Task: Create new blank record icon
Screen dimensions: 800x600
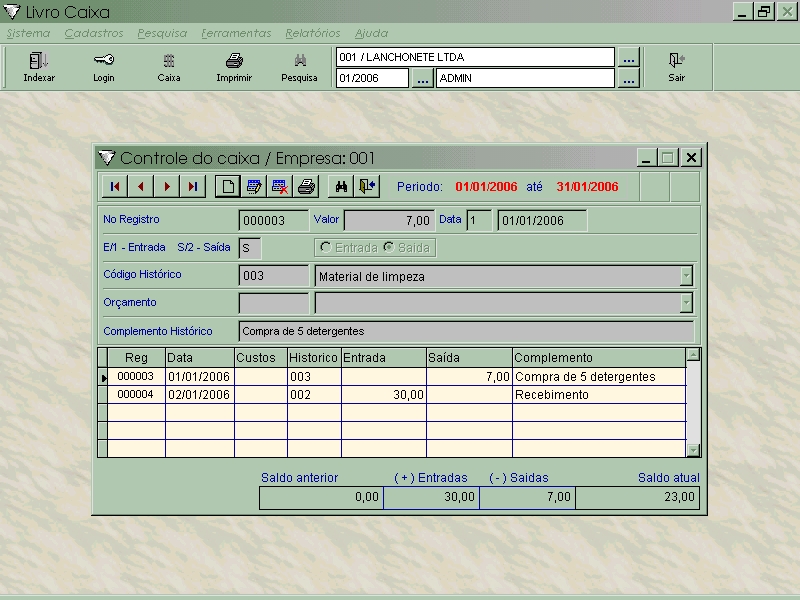Action: point(228,186)
